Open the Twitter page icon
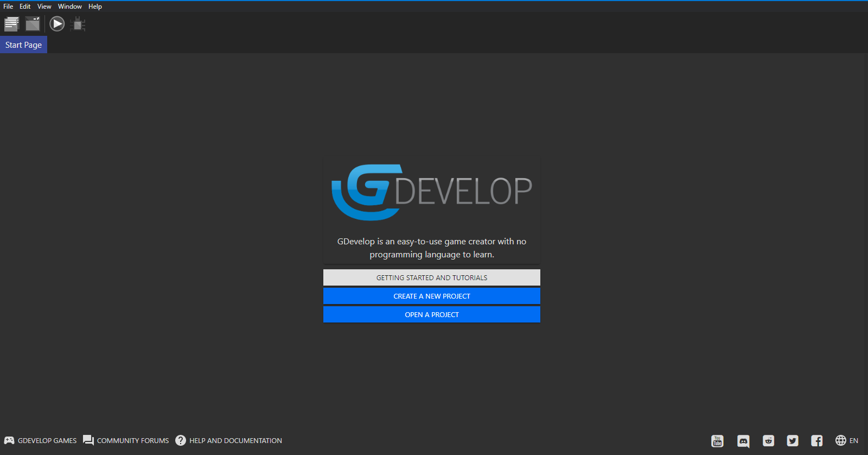The height and width of the screenshot is (455, 868). point(793,441)
